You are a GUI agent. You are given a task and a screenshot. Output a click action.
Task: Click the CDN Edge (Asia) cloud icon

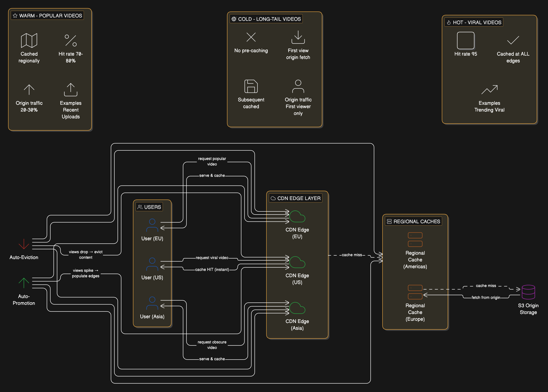click(297, 308)
